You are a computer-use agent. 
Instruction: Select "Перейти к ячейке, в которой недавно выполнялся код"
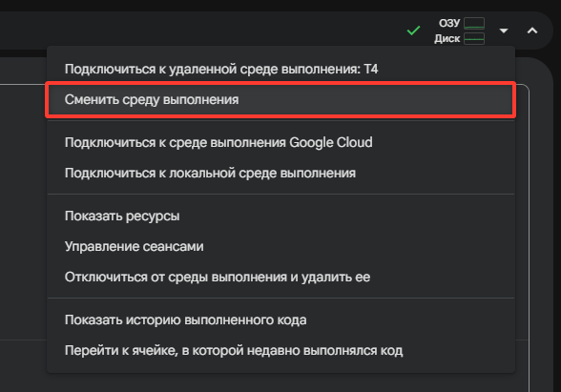(x=280, y=351)
